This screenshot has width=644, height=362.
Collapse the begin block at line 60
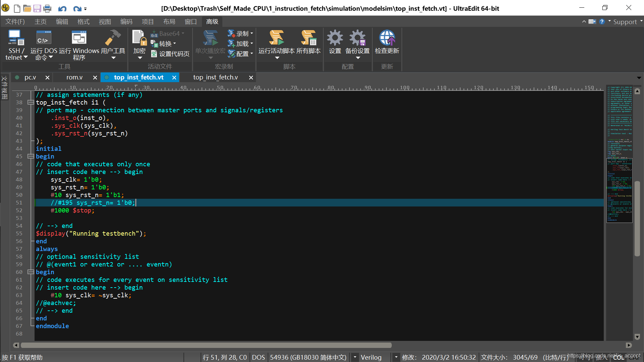tap(31, 272)
